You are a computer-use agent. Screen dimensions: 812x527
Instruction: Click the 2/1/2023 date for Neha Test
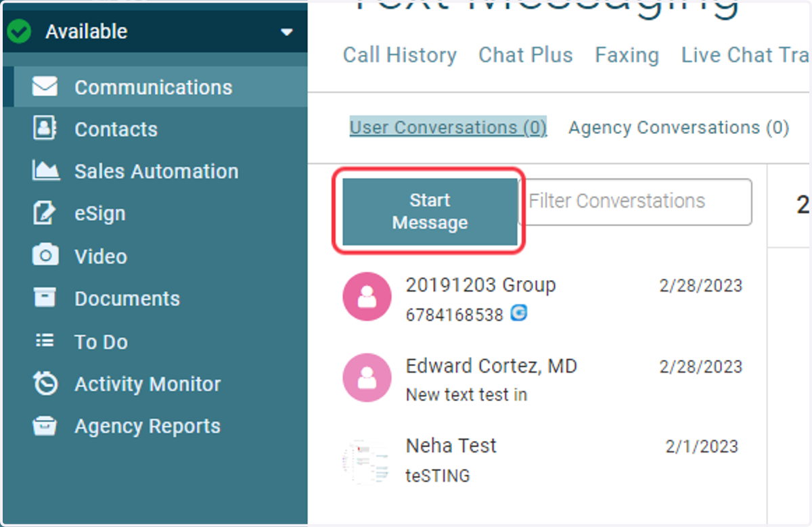point(702,446)
